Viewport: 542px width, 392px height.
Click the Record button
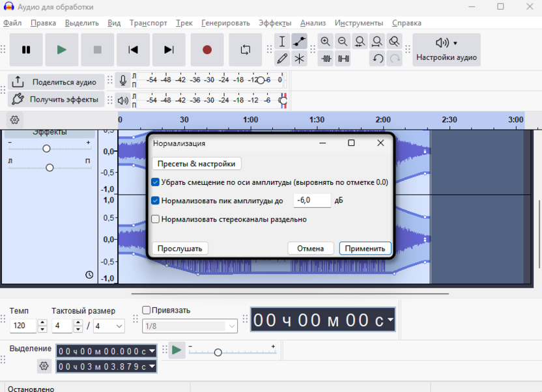pos(207,49)
